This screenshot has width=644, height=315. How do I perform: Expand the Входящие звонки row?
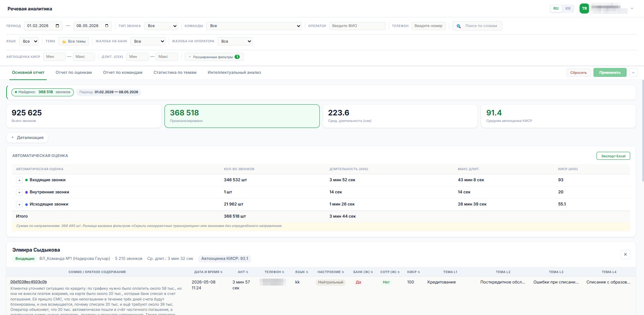[19, 180]
